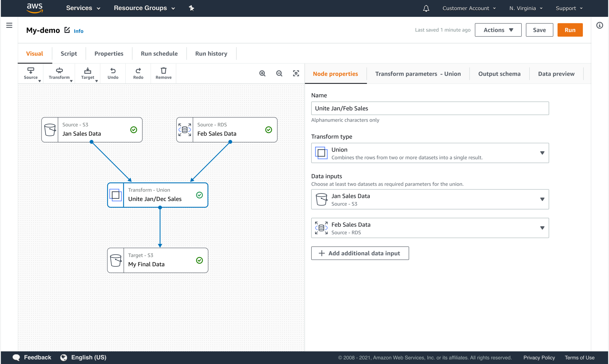Click the Undo toolbar icon

tap(113, 73)
